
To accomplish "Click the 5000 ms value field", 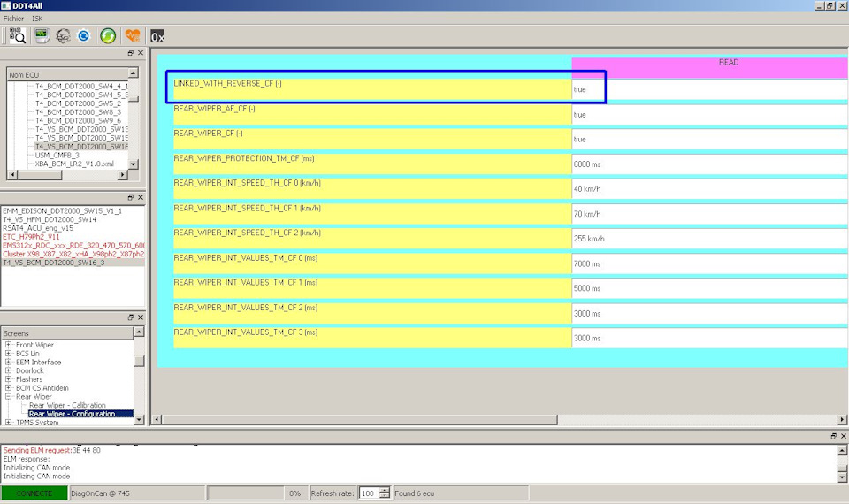I will click(709, 288).
